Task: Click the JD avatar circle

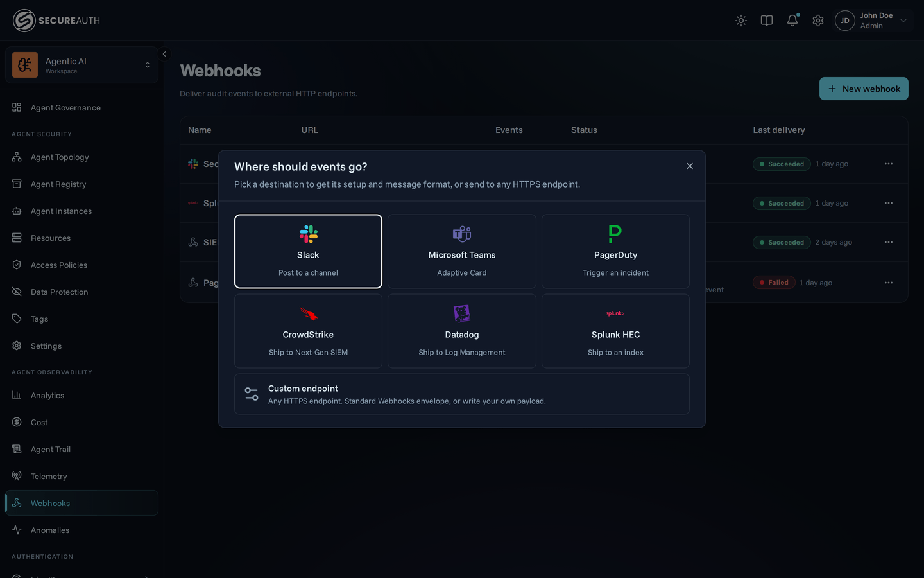Action: tap(845, 21)
